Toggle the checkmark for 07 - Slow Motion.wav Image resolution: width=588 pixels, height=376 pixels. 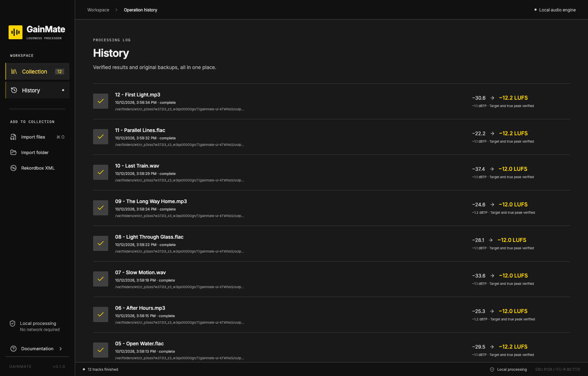[100, 279]
